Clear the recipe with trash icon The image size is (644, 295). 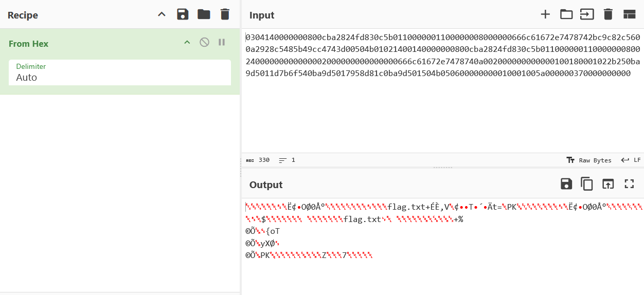(x=225, y=14)
